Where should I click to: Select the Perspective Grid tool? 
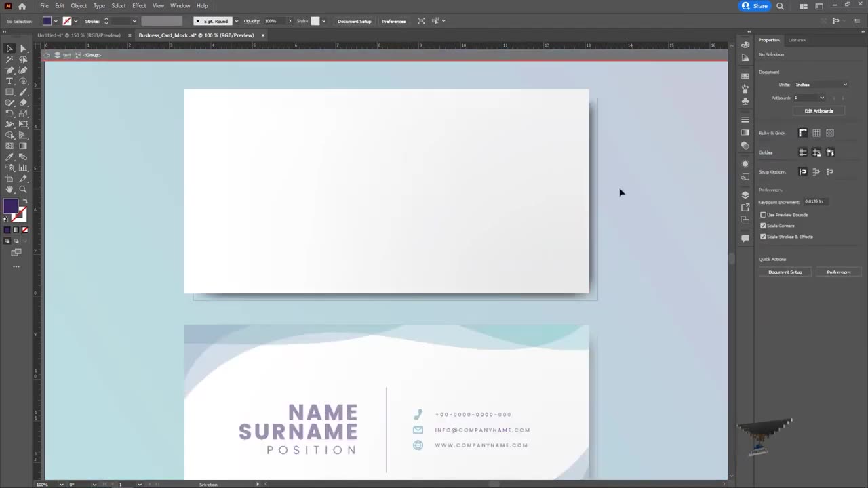23,136
